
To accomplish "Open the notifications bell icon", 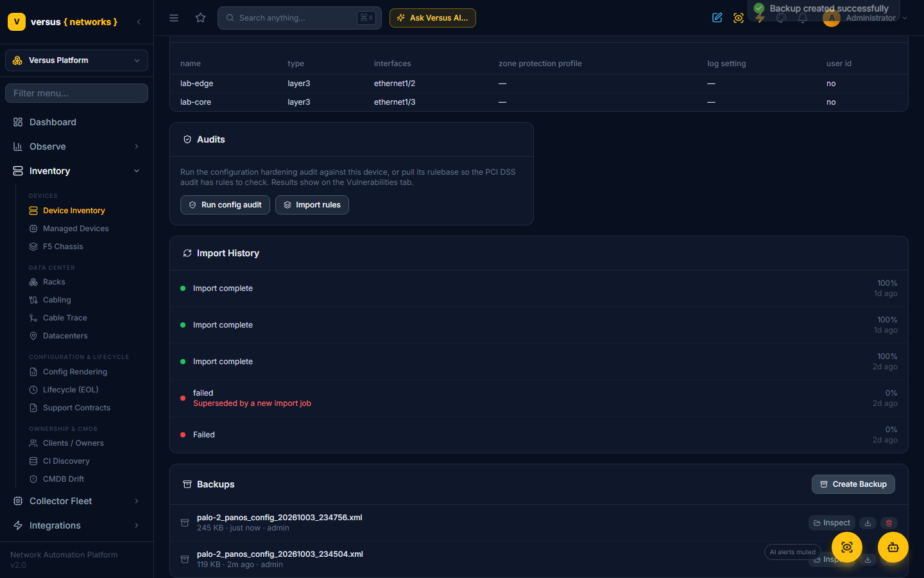I will pos(802,18).
